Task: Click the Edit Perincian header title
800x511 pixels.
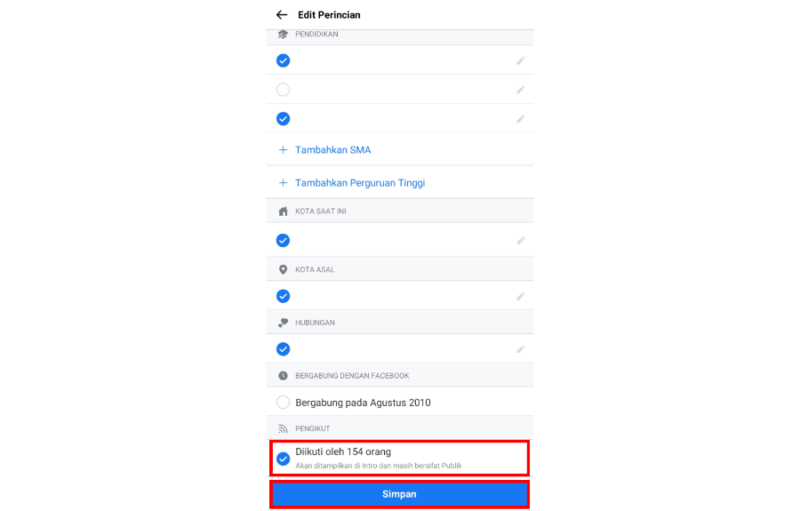Action: click(329, 15)
